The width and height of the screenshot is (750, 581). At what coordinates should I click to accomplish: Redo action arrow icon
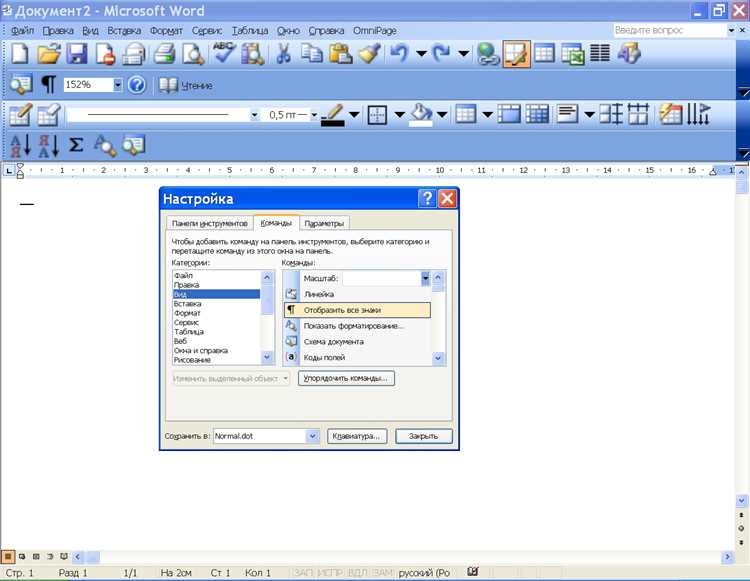pos(441,54)
